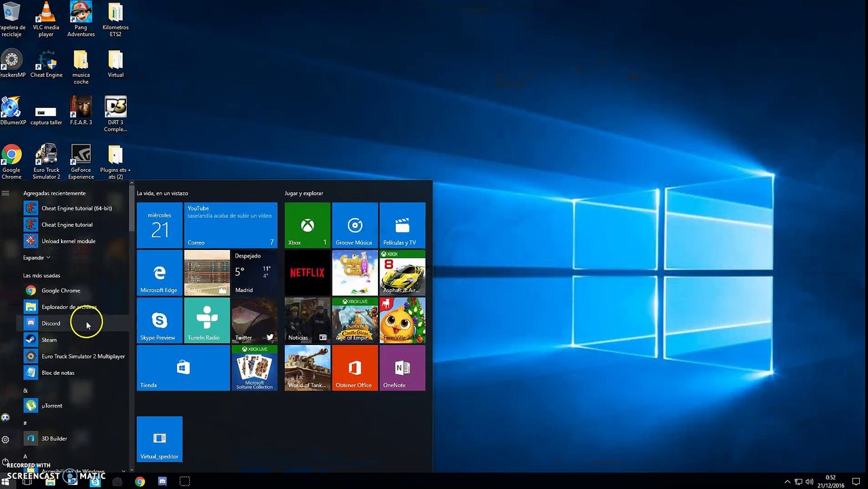
Task: Open the Action Center notifications icon
Action: pyautogui.click(x=857, y=482)
